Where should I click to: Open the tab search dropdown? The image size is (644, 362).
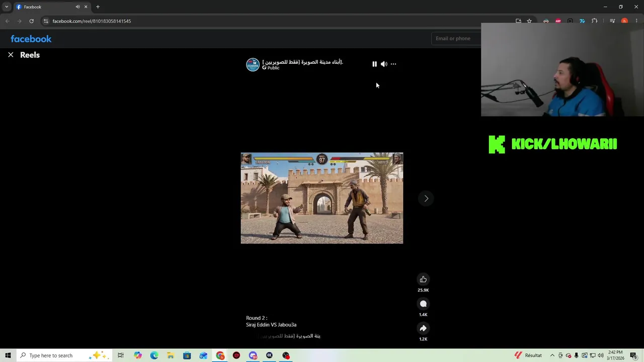[x=7, y=7]
